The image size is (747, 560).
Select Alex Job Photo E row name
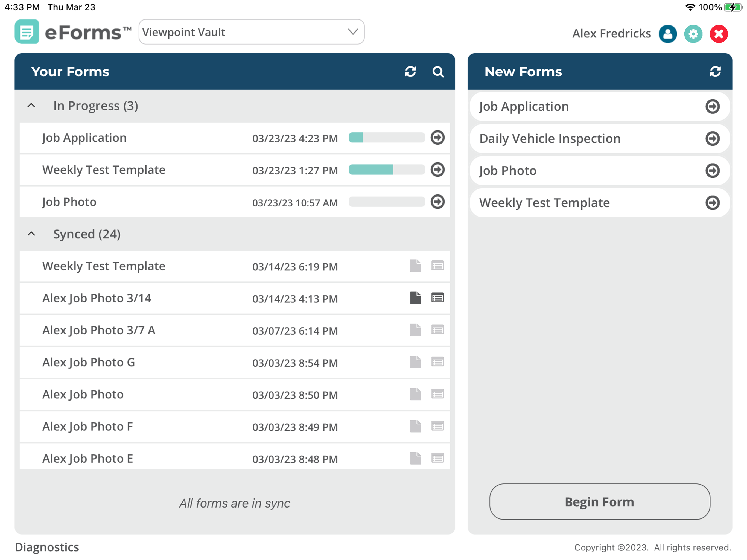point(87,459)
